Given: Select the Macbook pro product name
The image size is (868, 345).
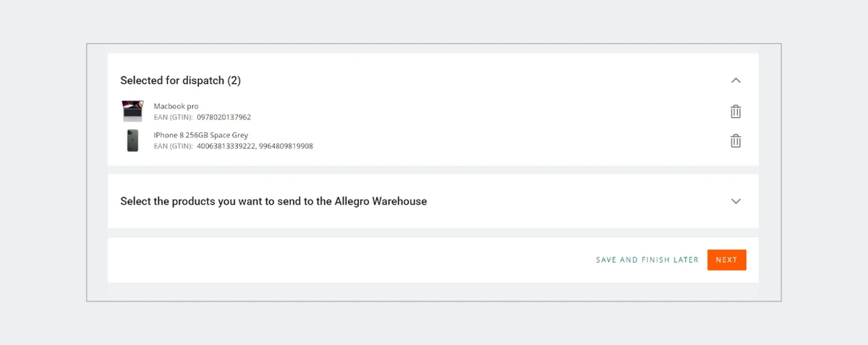Looking at the screenshot, I should coord(176,106).
